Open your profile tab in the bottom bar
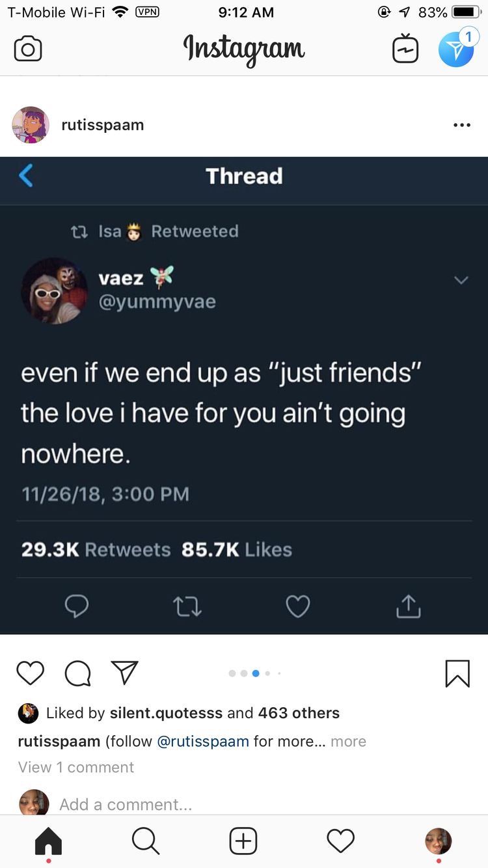The height and width of the screenshot is (868, 488). [x=438, y=841]
